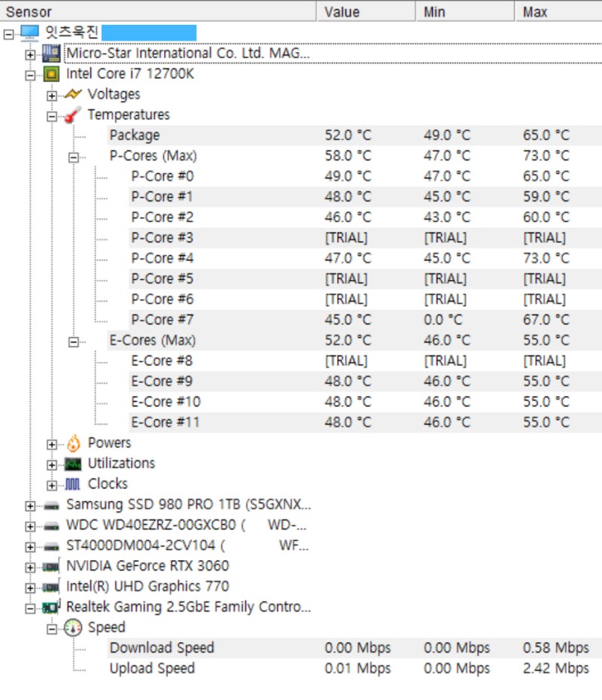Expand the Samsung SSD 980 PRO entry
This screenshot has width=602, height=700.
click(x=30, y=505)
